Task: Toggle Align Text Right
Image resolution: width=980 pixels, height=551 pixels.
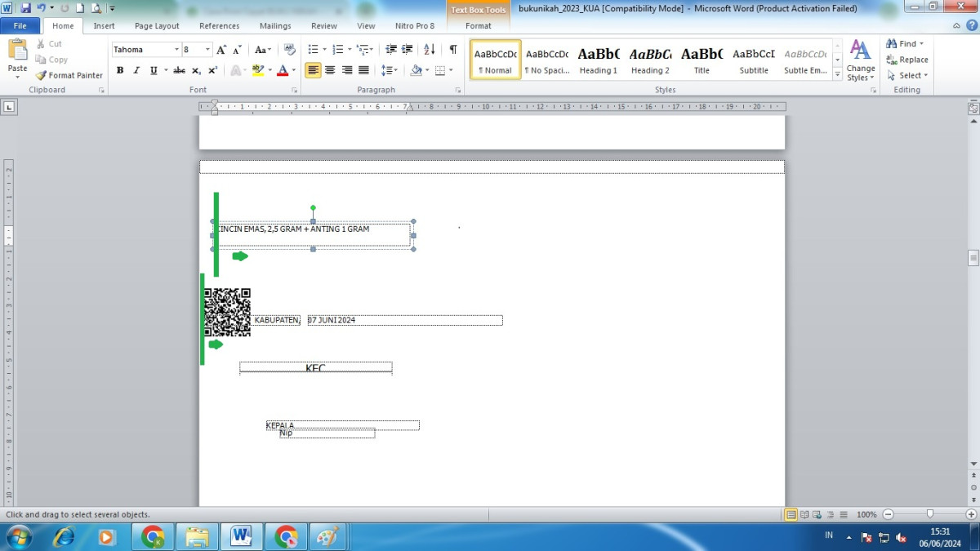Action: click(347, 70)
